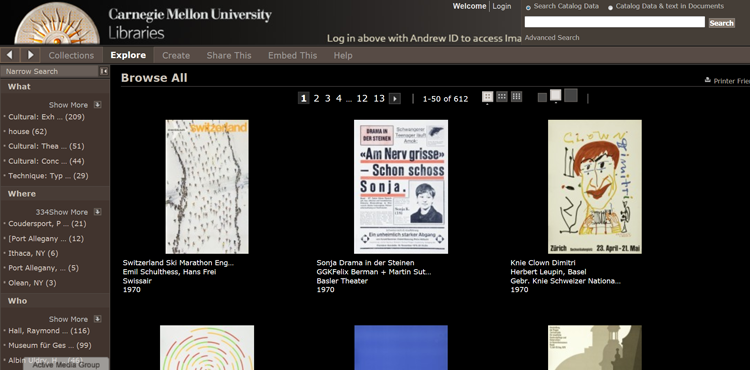750x370 pixels.
Task: Open the Explore tab
Action: 128,55
